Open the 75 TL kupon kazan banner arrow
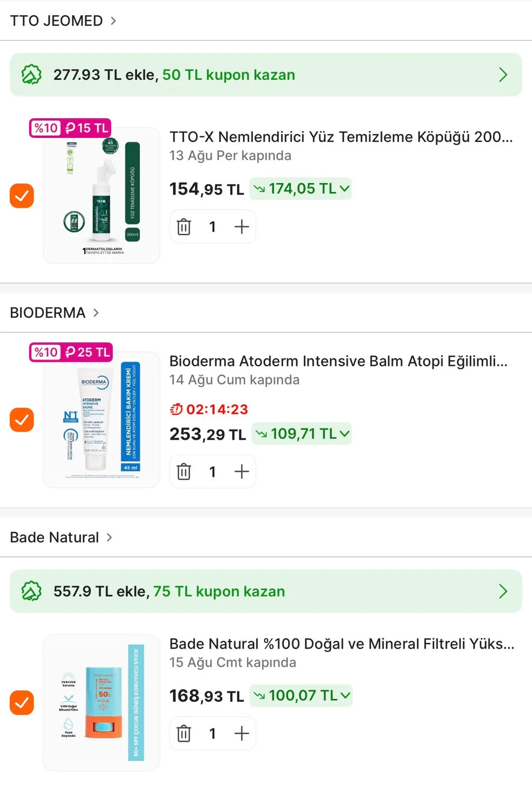Viewport: 532px width, 788px height. 502,591
